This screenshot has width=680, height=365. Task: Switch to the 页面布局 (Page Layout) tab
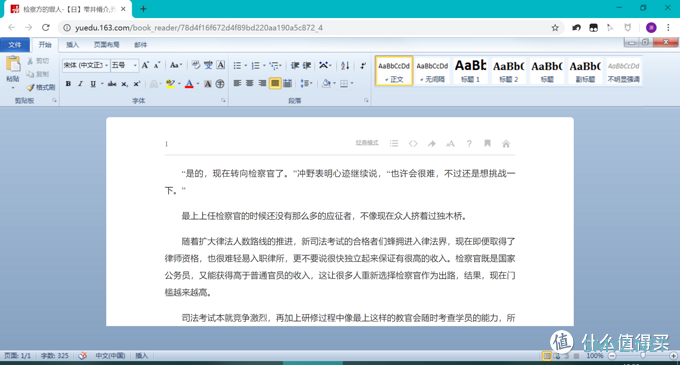[107, 45]
